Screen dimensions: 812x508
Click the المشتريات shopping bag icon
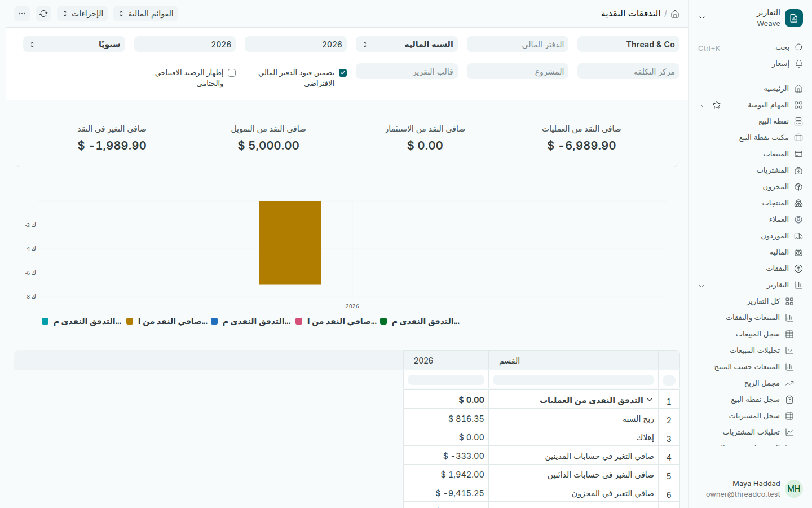798,170
